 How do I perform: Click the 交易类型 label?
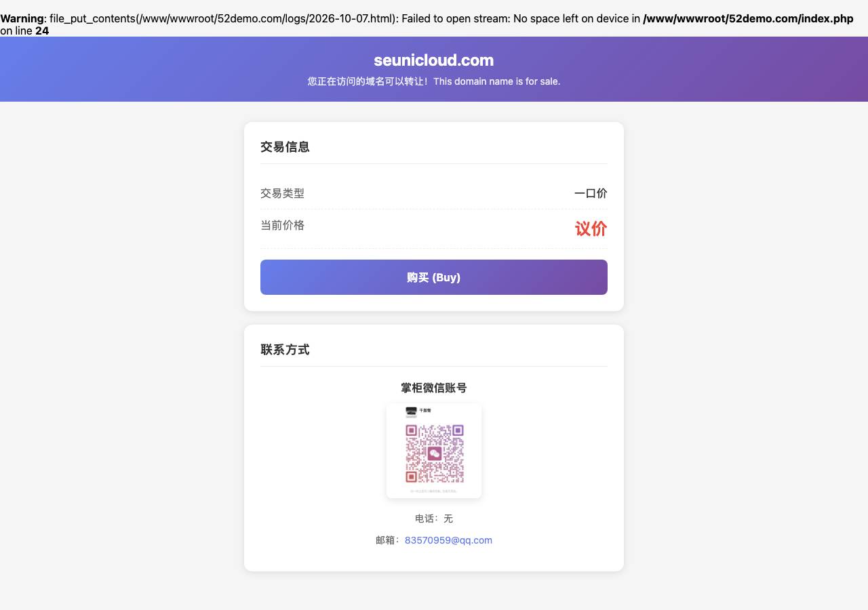[x=282, y=193]
